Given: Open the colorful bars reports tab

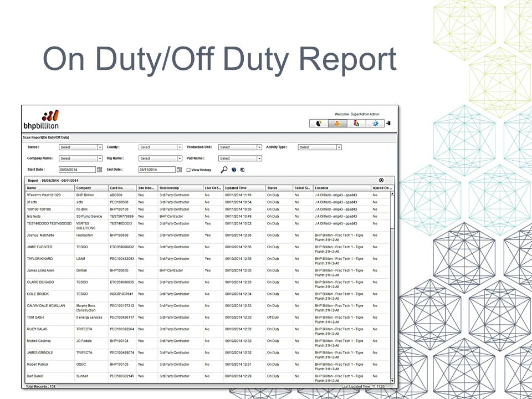Looking at the screenshot, I should coord(356,124).
